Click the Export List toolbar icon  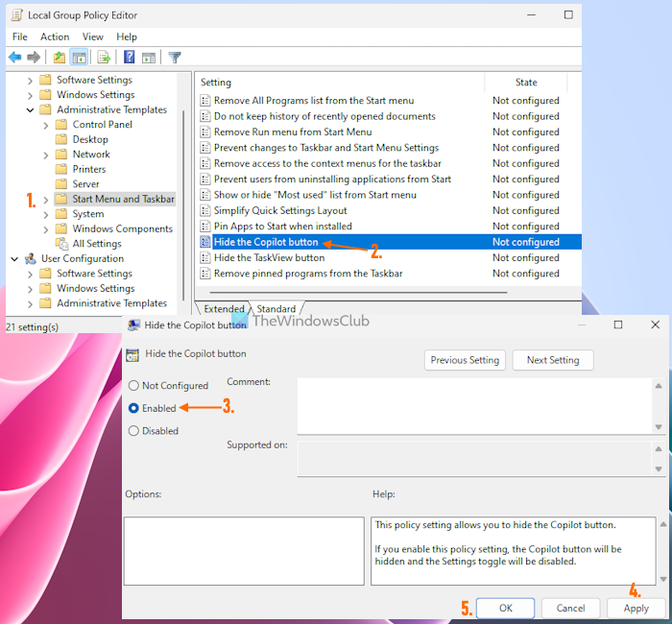click(x=104, y=58)
